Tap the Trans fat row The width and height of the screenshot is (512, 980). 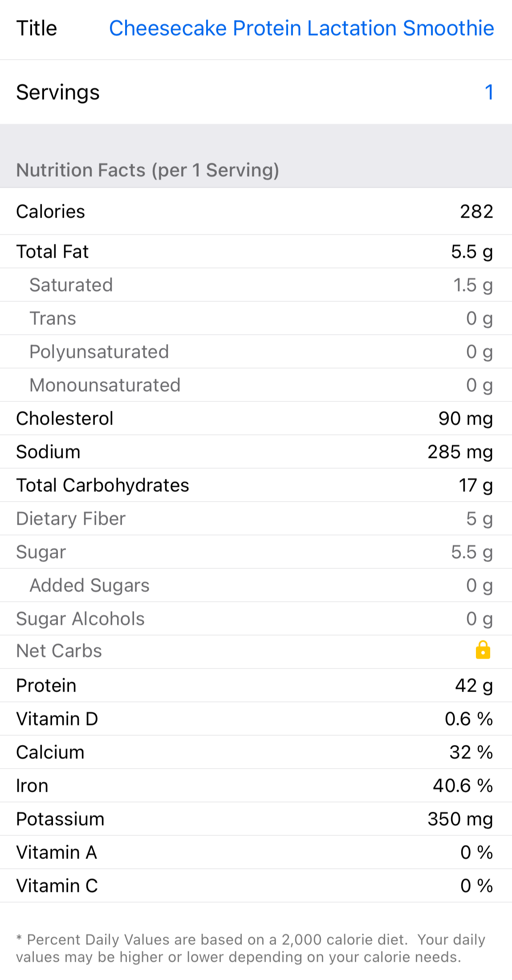[256, 318]
